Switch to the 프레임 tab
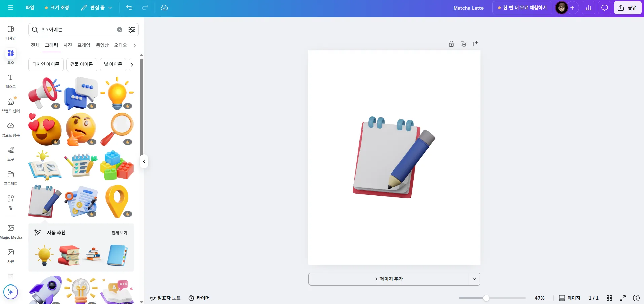Image resolution: width=644 pixels, height=304 pixels. point(84,45)
